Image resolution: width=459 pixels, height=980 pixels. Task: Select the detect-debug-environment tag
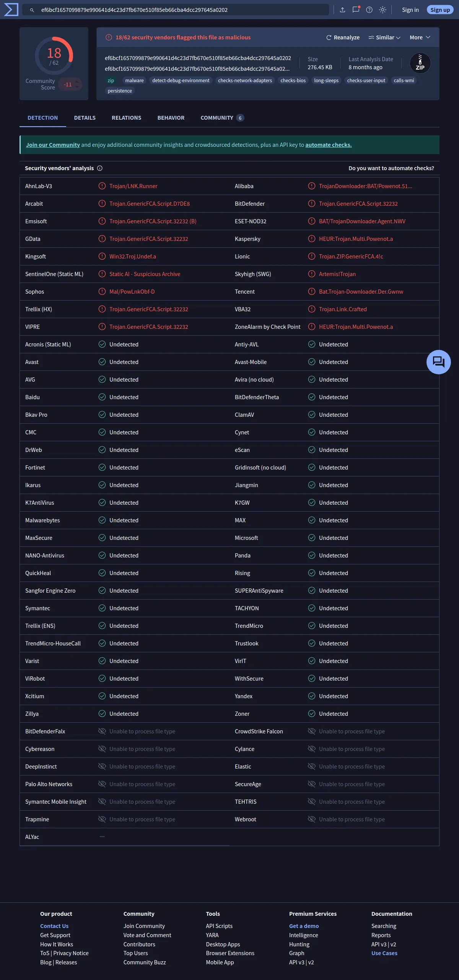(181, 81)
